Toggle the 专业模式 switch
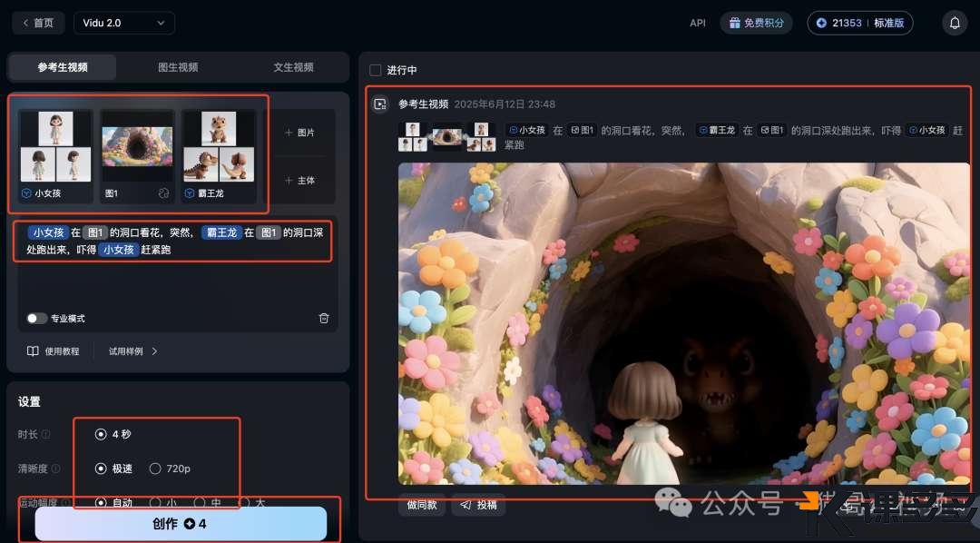The image size is (980, 543). [37, 319]
